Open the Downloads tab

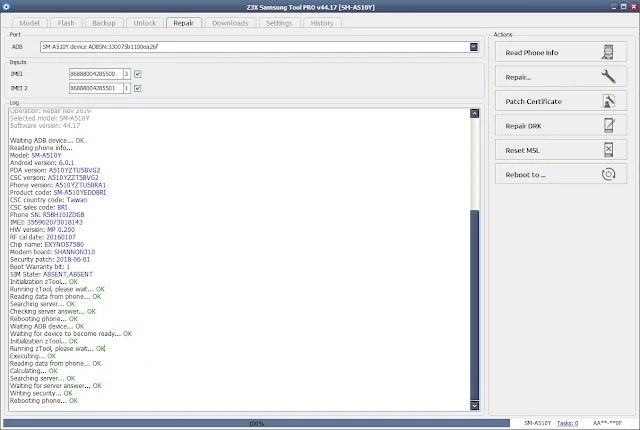pyautogui.click(x=230, y=23)
